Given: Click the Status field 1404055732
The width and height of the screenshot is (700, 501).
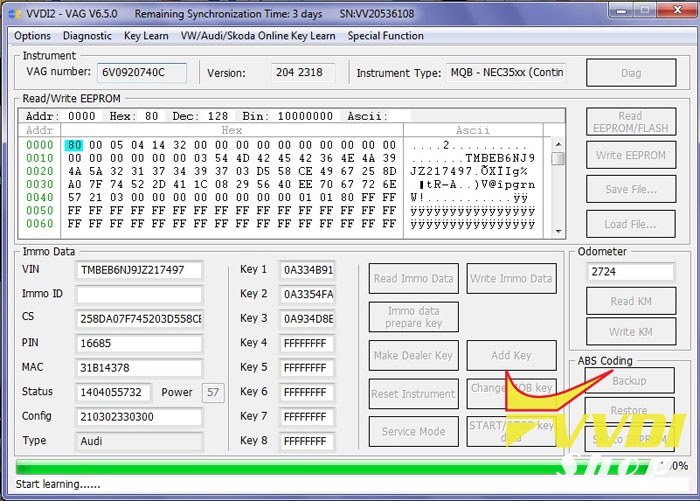Looking at the screenshot, I should click(113, 392).
